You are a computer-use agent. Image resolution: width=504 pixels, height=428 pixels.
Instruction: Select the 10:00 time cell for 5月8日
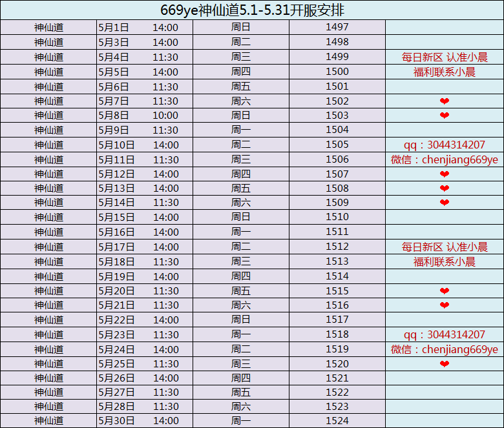pyautogui.click(x=165, y=116)
